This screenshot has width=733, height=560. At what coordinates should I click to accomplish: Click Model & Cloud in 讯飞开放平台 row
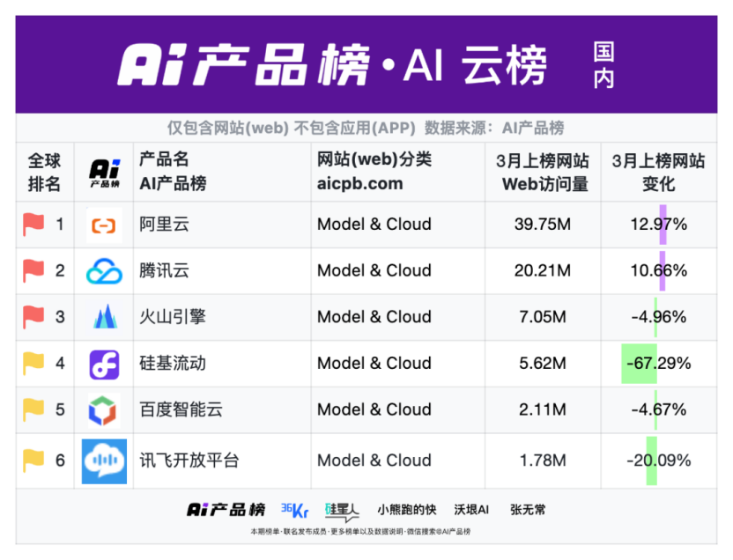pyautogui.click(x=374, y=461)
